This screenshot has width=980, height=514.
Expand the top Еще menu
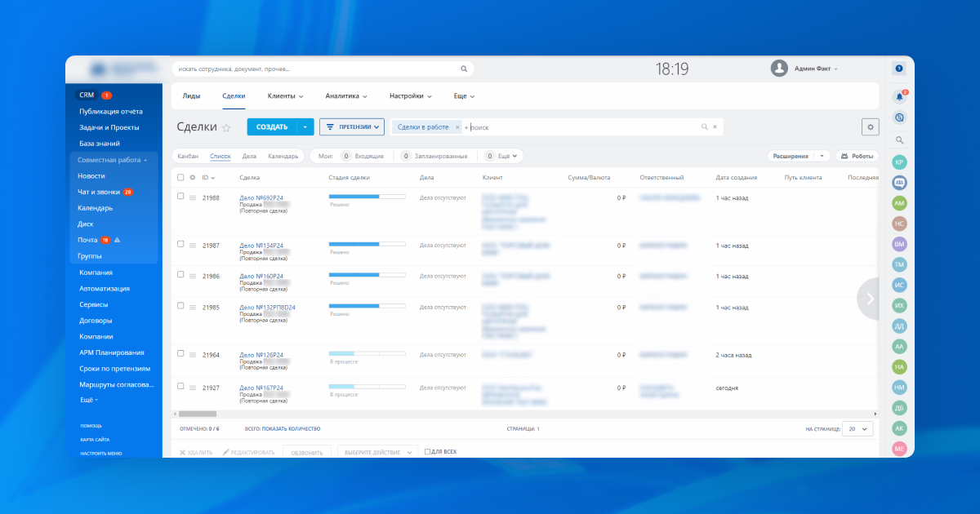[x=464, y=96]
